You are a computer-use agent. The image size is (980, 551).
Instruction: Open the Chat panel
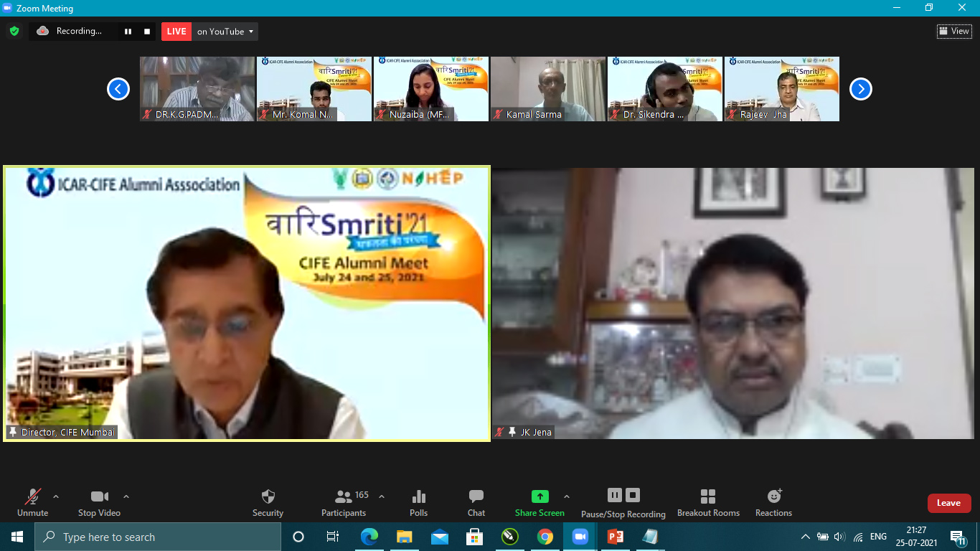(476, 502)
